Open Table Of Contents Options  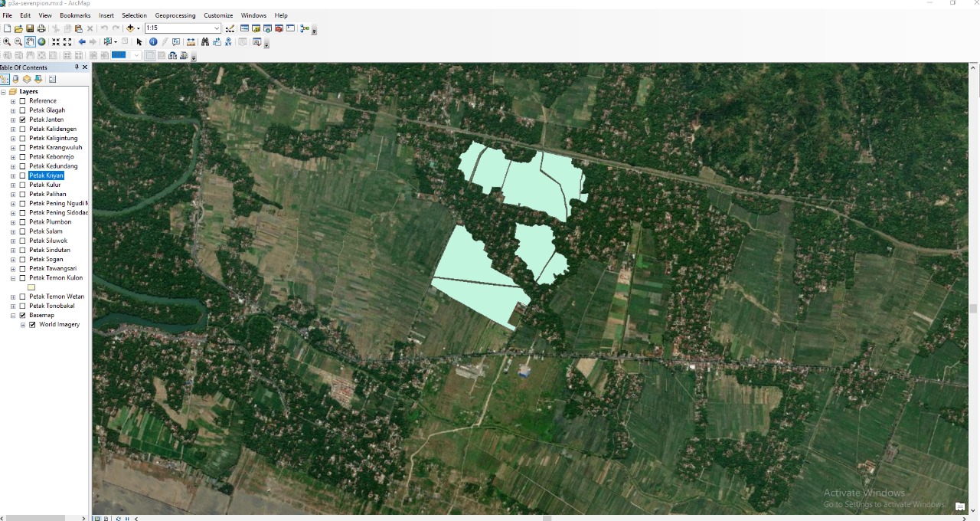[52, 79]
